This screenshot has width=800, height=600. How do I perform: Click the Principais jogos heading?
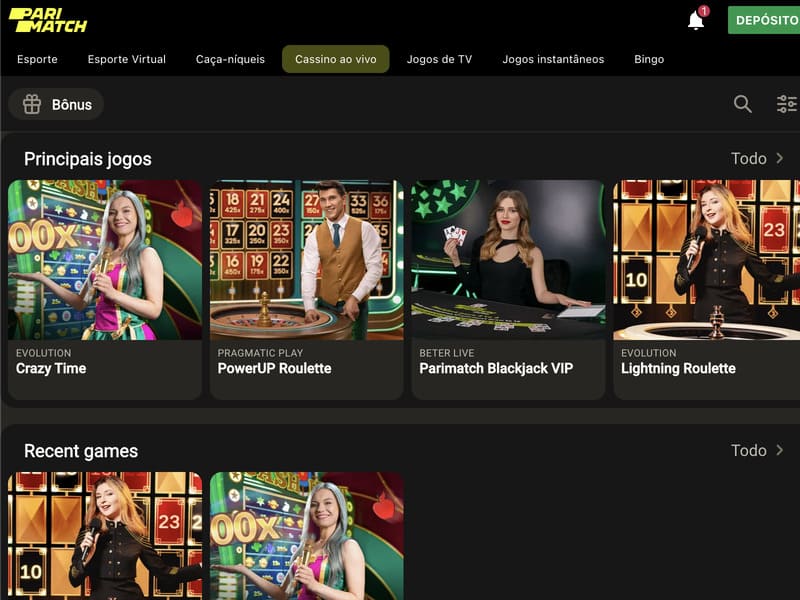(x=88, y=159)
